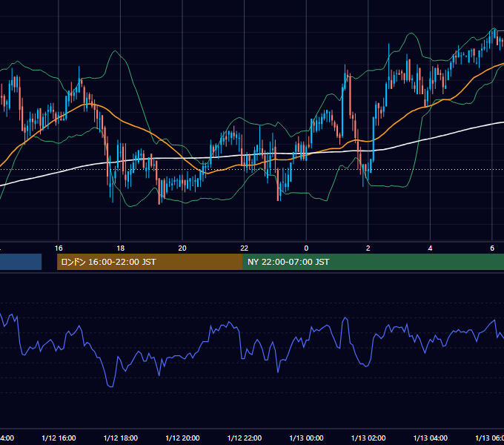Select the 2 hour label on chart axis
Image resolution: width=504 pixels, height=445 pixels.
[368, 248]
